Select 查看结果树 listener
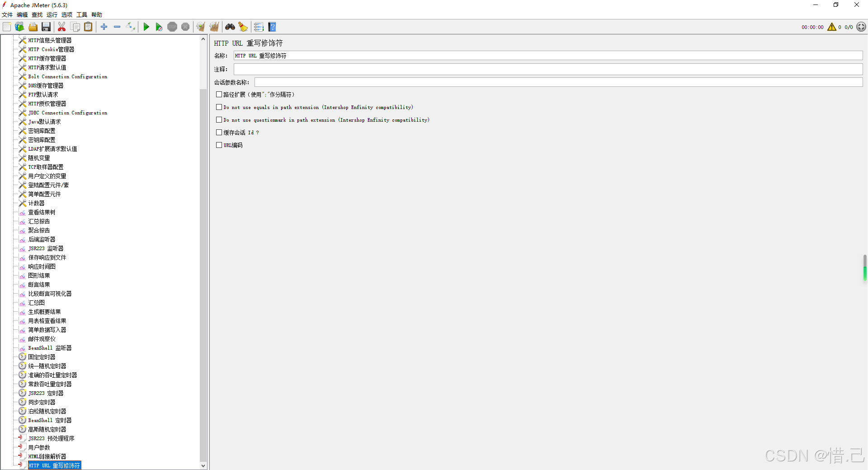Screen dimensions: 868x470 pos(42,212)
